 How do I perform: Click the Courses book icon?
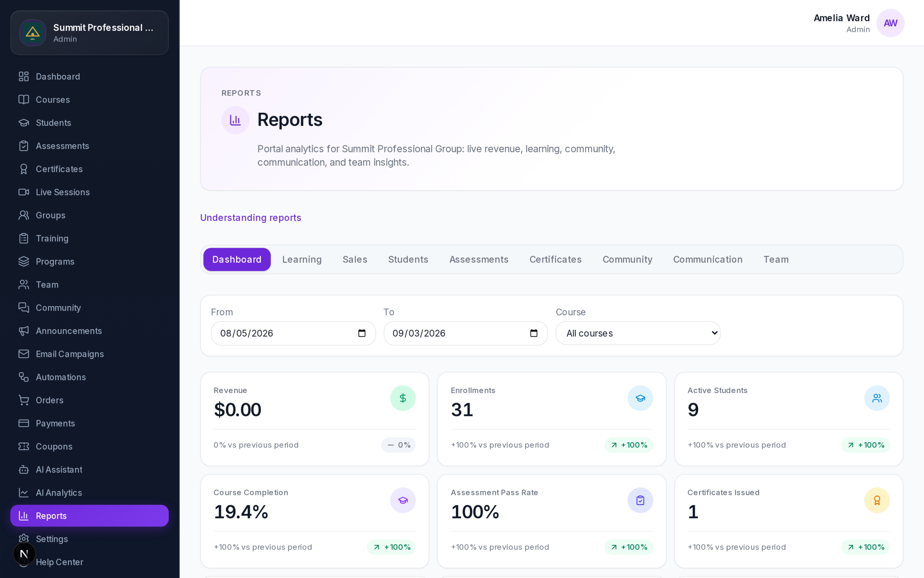tap(24, 100)
